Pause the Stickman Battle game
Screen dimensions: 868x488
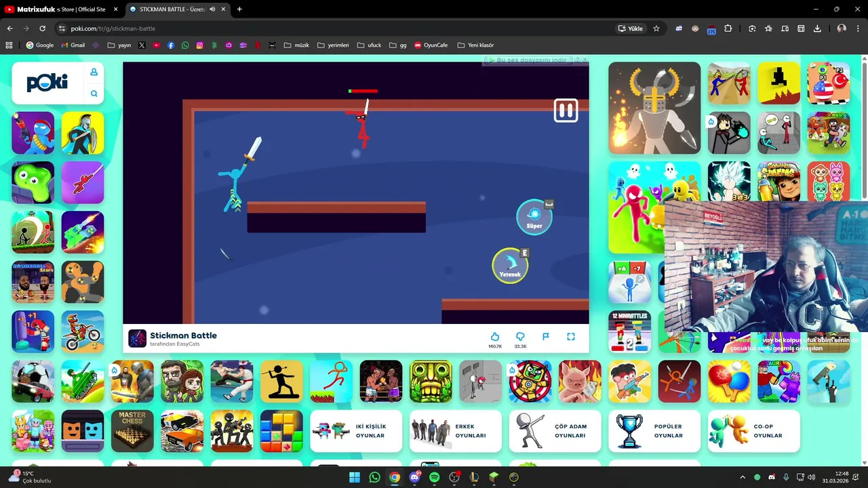[566, 110]
